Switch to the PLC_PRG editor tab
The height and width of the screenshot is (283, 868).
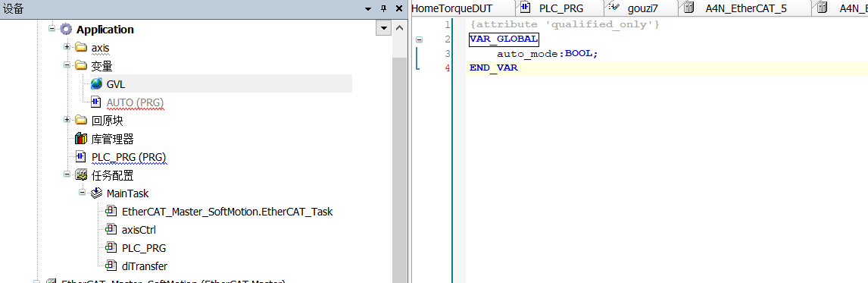click(x=561, y=8)
